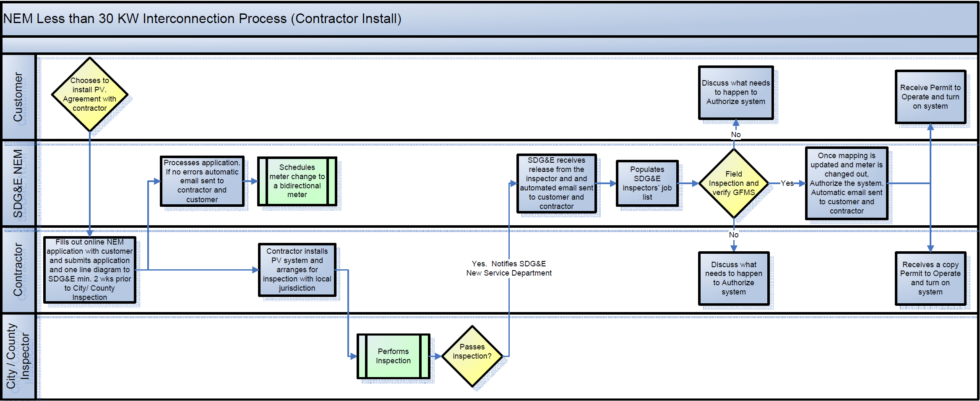Click the 'Yes' label near Field Inspection diamond
Image resolution: width=980 pixels, height=401 pixels.
[x=787, y=183]
